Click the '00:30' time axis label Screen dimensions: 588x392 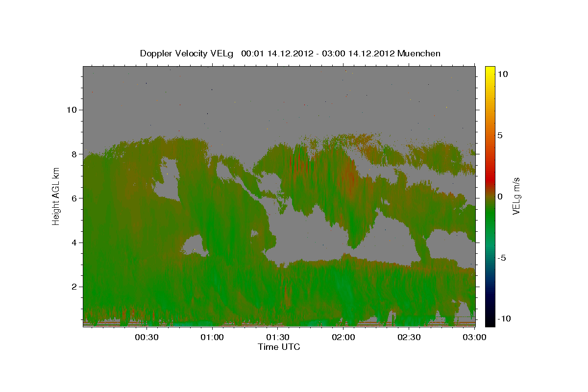pyautogui.click(x=147, y=337)
